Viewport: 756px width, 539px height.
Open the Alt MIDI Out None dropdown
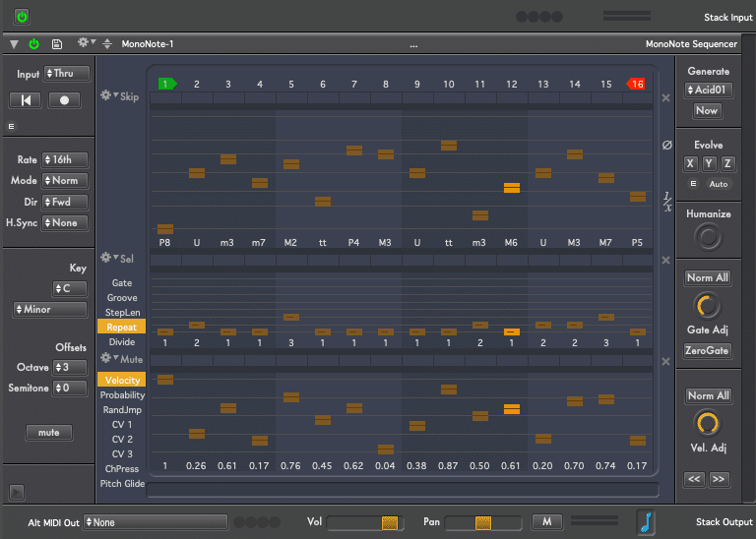click(x=156, y=522)
